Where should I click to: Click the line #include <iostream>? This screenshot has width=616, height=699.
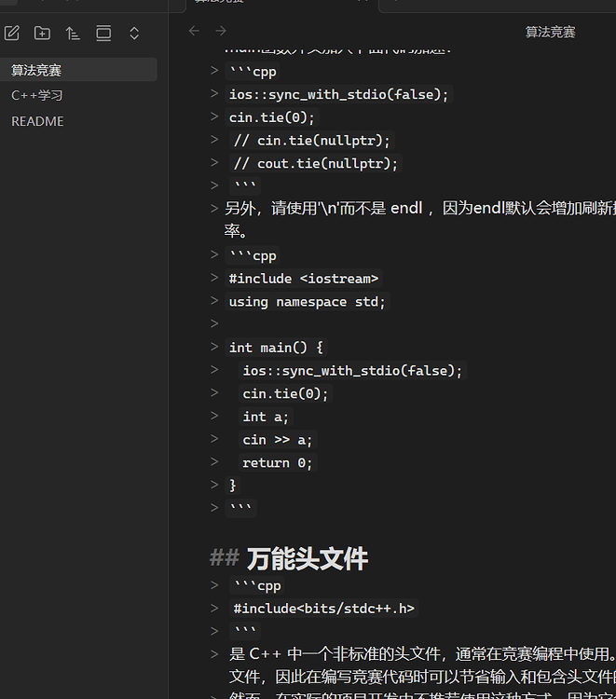tap(304, 279)
